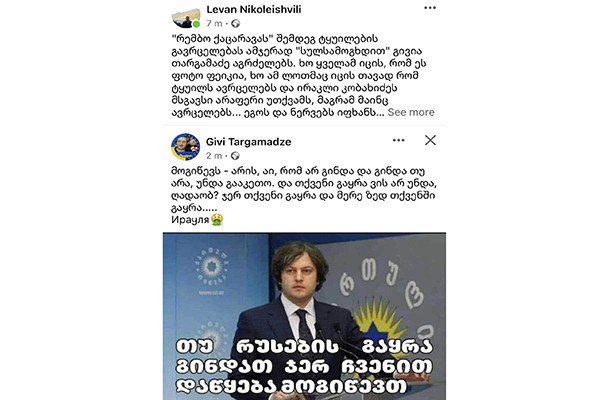This screenshot has width=600, height=400.
Task: Open three-dot menu on Givi's post
Action: 398,140
